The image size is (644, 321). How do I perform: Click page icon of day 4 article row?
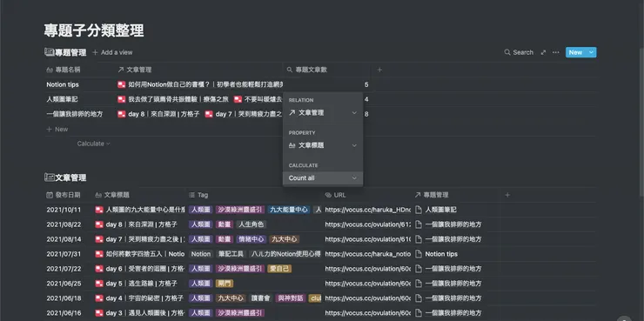(99, 298)
